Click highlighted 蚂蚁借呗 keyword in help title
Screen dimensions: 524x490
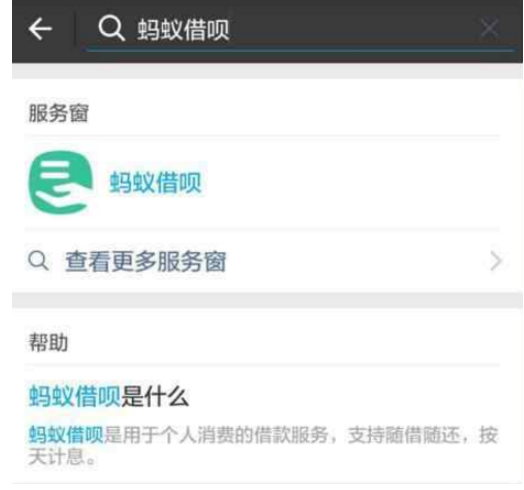(x=75, y=396)
